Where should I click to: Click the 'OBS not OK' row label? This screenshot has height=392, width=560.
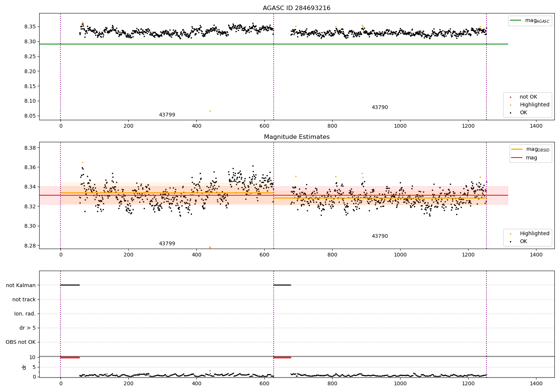pyautogui.click(x=21, y=342)
